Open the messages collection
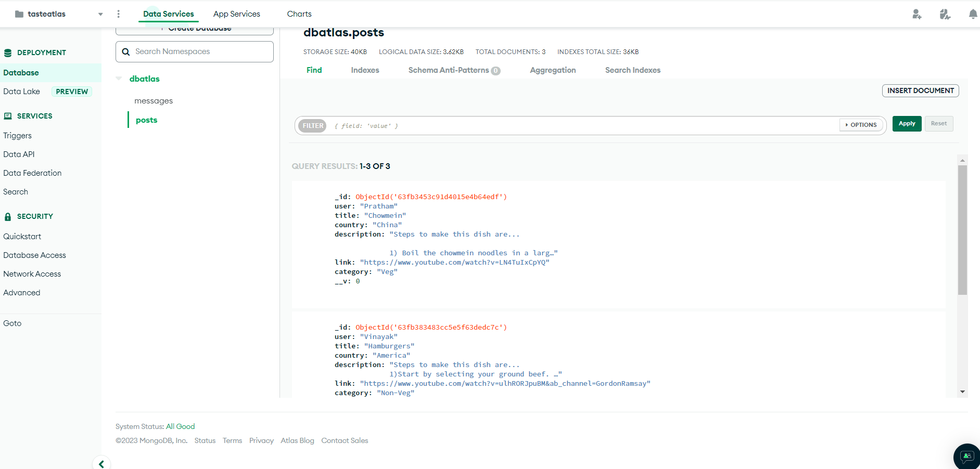 154,101
